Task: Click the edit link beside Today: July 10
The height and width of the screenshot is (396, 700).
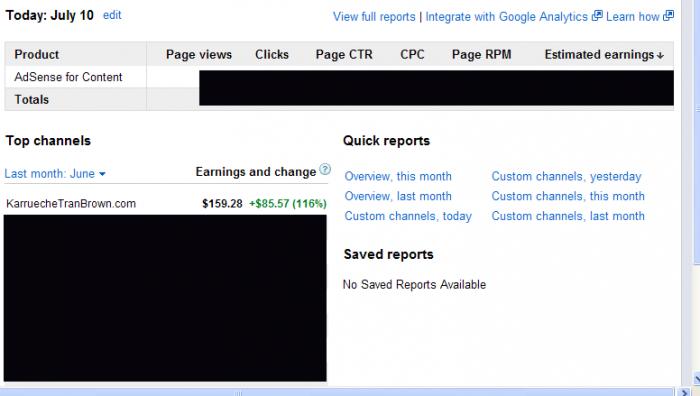Action: tap(112, 15)
